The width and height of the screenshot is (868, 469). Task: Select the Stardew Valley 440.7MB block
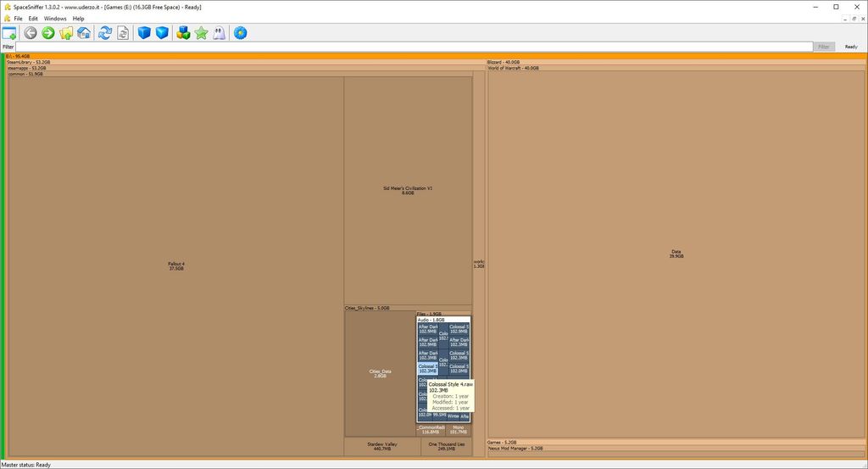(382, 446)
